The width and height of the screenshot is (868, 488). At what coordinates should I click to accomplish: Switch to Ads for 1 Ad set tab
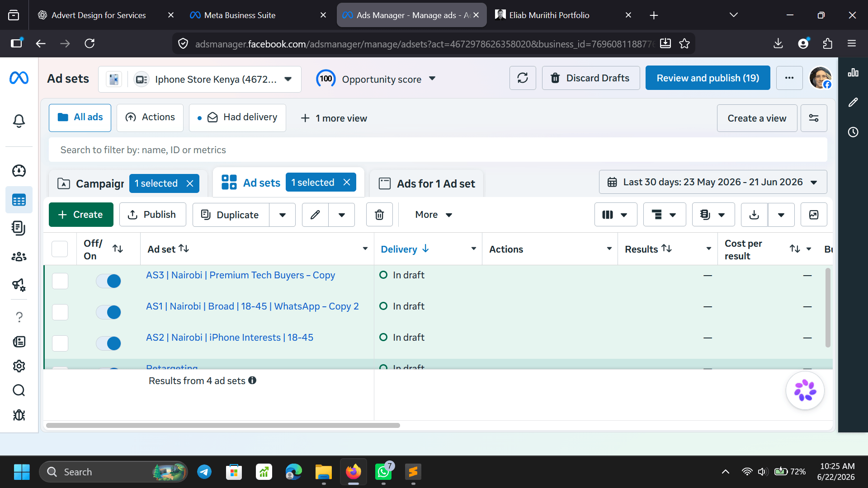427,183
